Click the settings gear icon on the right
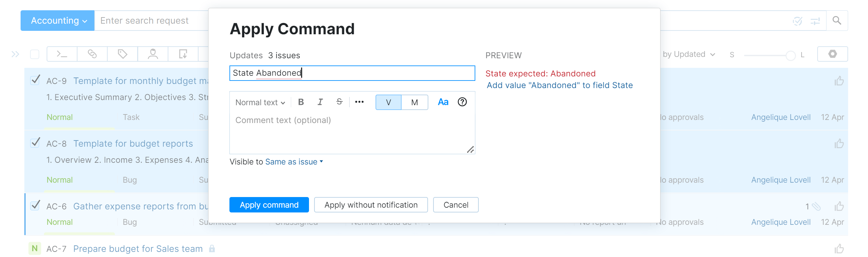The height and width of the screenshot is (257, 868). tap(833, 54)
